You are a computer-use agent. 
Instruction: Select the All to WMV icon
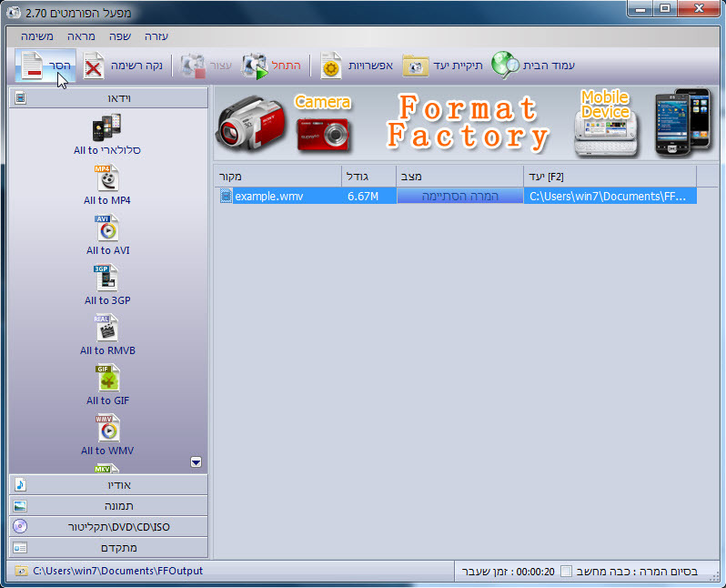coord(108,428)
